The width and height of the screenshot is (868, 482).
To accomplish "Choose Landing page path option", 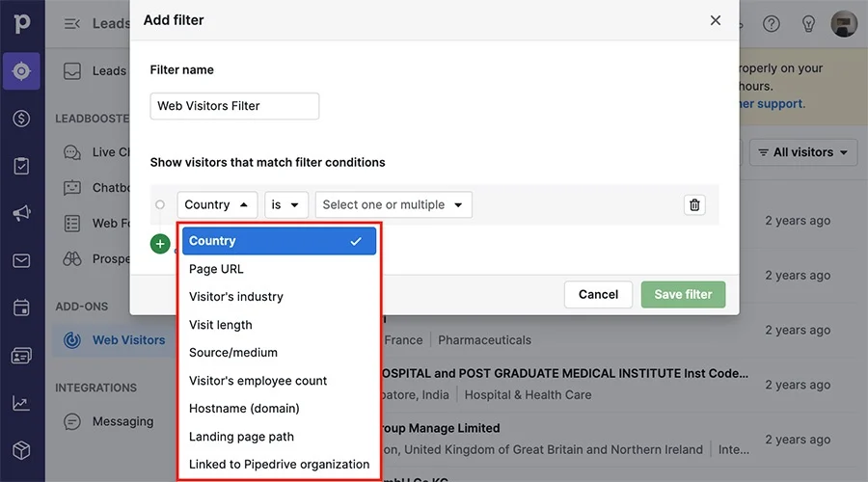I will [x=279, y=437].
